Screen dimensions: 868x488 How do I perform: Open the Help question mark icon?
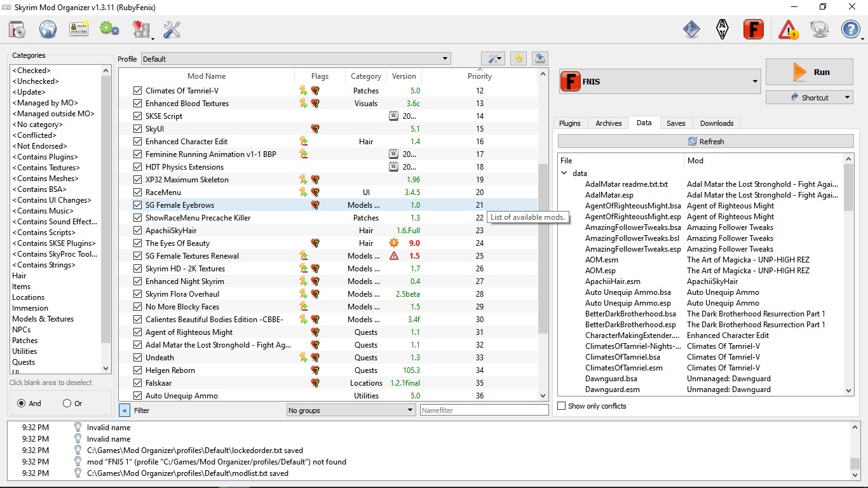[851, 29]
